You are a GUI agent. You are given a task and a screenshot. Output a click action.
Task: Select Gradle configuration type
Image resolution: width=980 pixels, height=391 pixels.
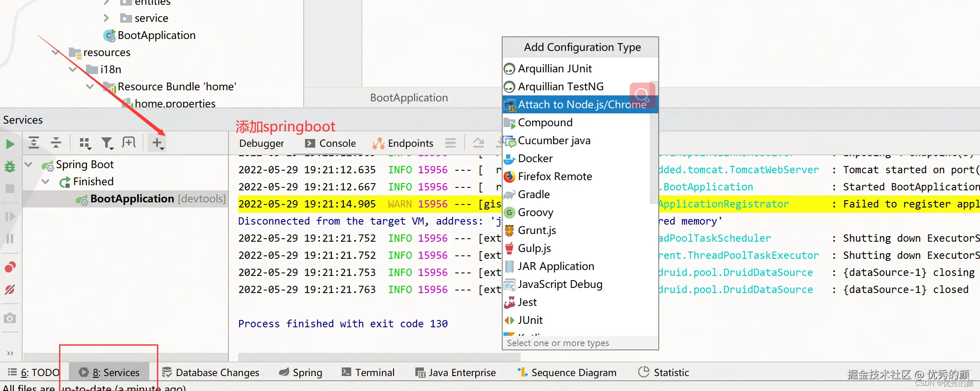pyautogui.click(x=576, y=194)
